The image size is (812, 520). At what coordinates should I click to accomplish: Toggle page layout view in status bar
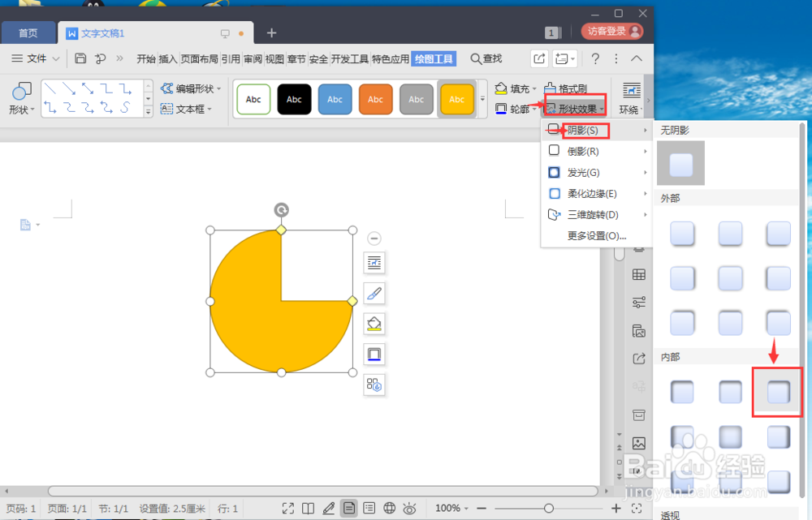349,509
